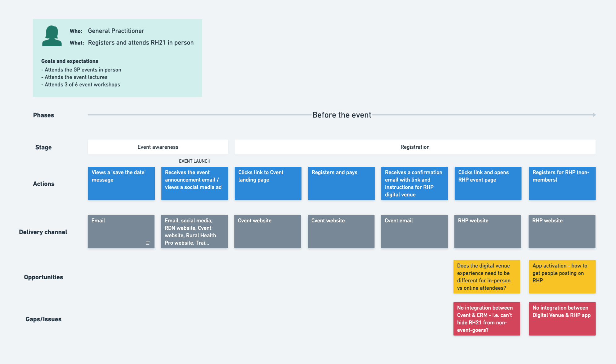Click the General Practitioner persona avatar icon
The width and height of the screenshot is (616, 364).
(52, 36)
